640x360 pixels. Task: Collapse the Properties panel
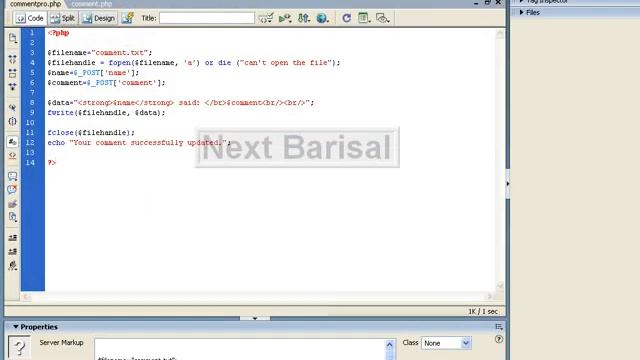(x=16, y=327)
